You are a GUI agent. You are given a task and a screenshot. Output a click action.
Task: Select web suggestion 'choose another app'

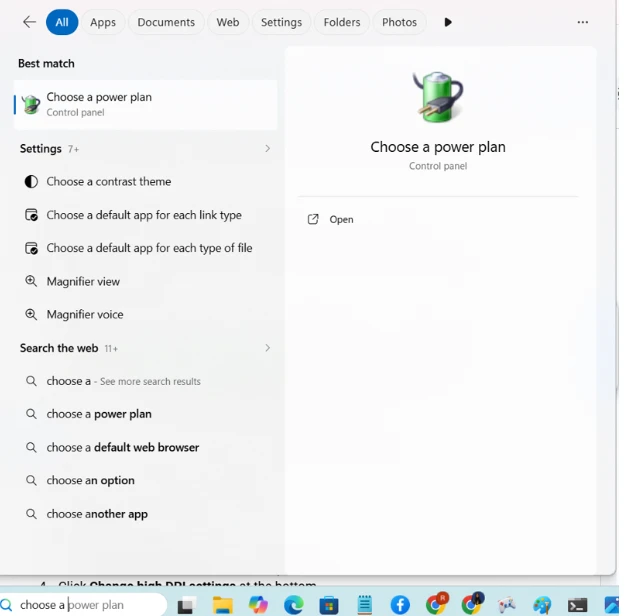(x=145, y=514)
